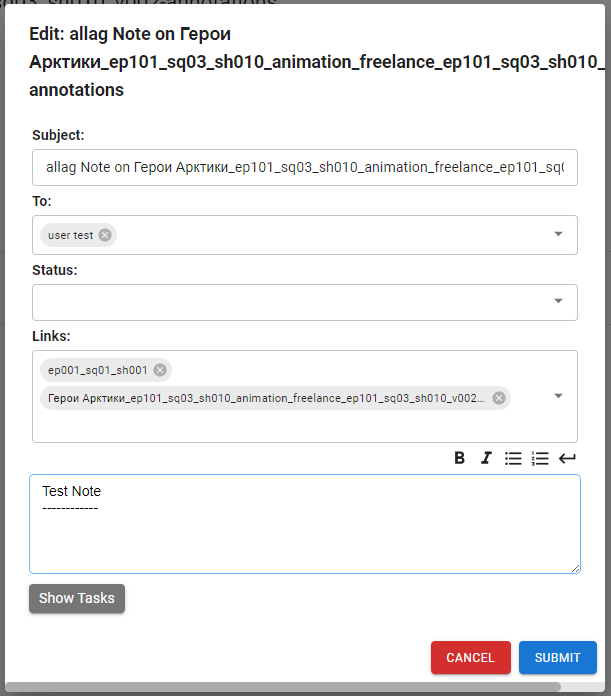Viewport: 611px width, 696px height.
Task: Click the line break return arrow icon
Action: [567, 458]
